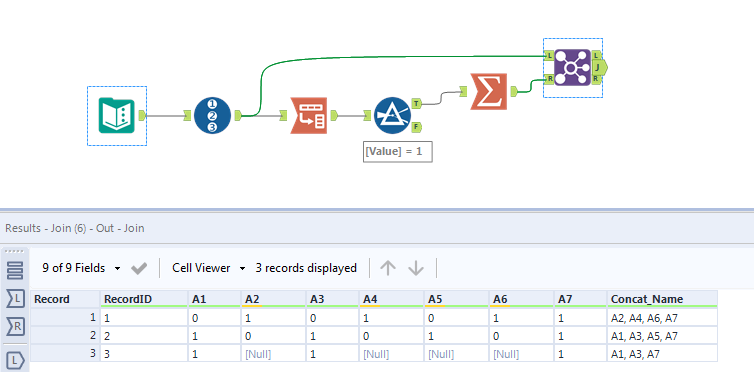Image resolution: width=754 pixels, height=372 pixels.
Task: Click the grey checkmark beside the Fields dropdown
Action: [139, 268]
